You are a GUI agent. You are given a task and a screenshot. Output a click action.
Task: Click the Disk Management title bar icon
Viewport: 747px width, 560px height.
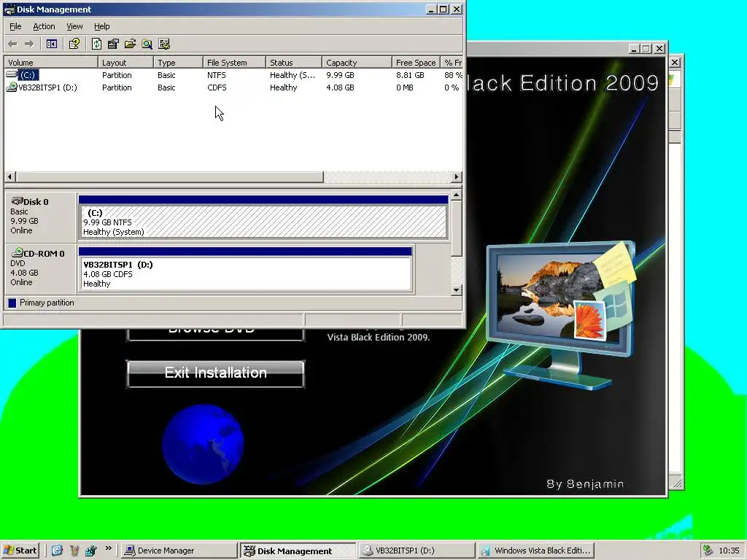click(x=9, y=9)
